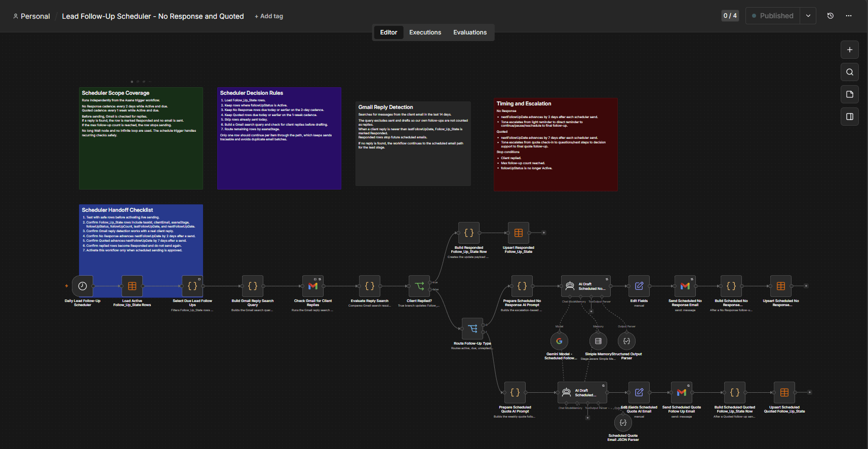868x449 pixels.
Task: Select the AI Draft Scheduled No Response agent node
Action: coord(586,286)
